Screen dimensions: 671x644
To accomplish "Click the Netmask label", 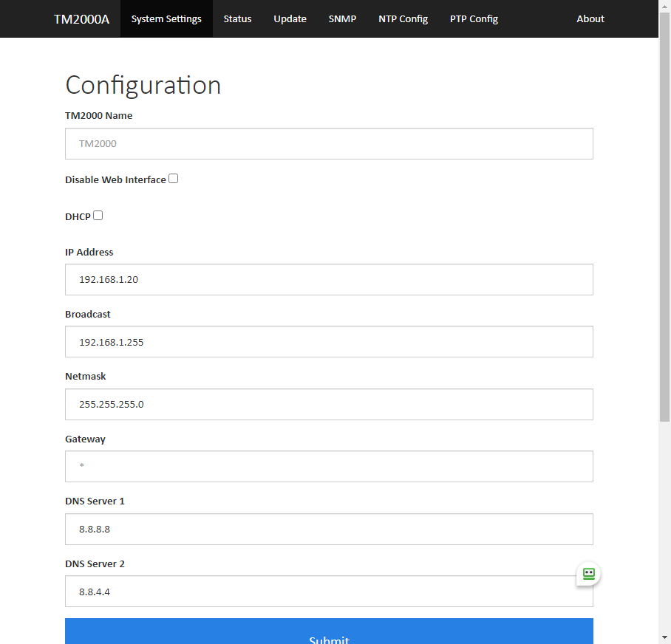I will pos(85,377).
